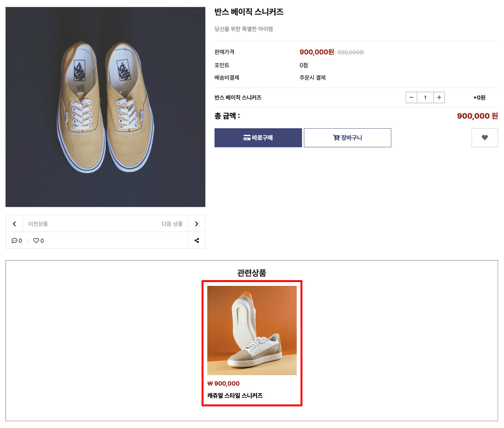Add to wishlist with heart button
Image resolution: width=504 pixels, height=428 pixels.
click(x=484, y=138)
